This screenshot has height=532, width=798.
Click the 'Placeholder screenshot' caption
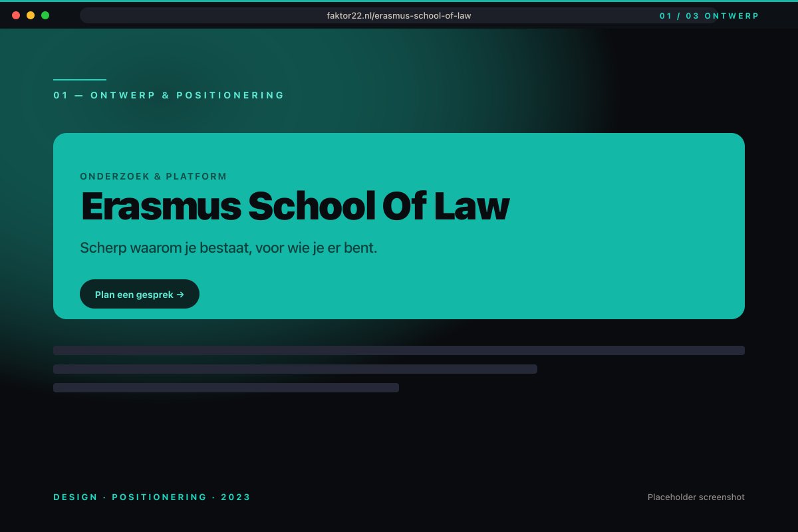click(696, 497)
